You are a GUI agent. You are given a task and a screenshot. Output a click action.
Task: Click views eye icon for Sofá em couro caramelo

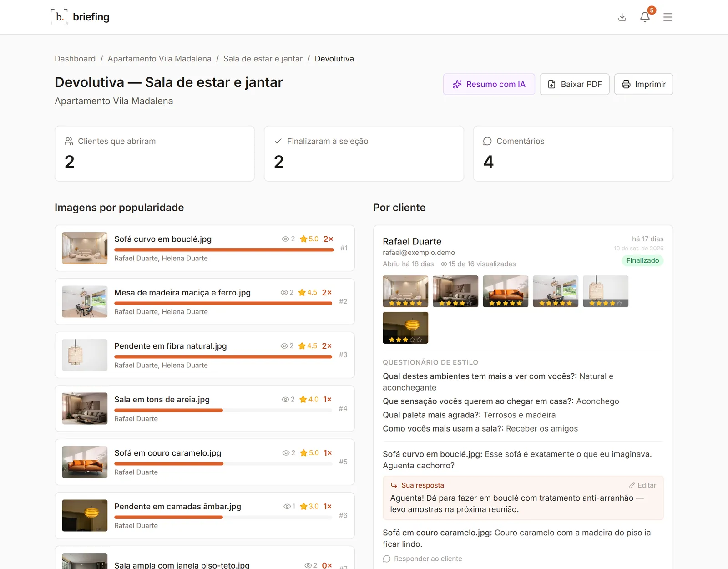pyautogui.click(x=286, y=453)
